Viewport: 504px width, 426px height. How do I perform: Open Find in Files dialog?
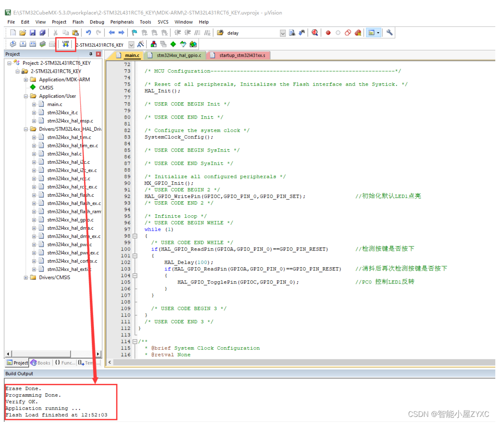(x=220, y=33)
